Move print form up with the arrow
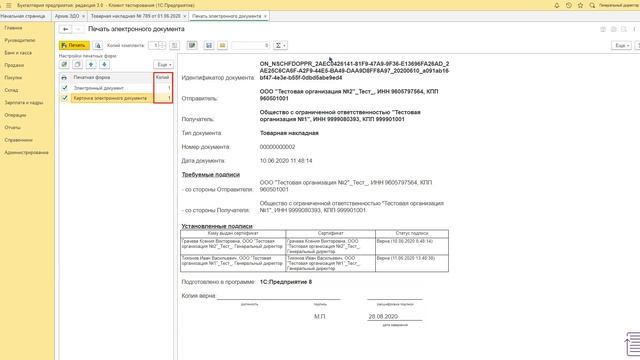 coord(91,64)
